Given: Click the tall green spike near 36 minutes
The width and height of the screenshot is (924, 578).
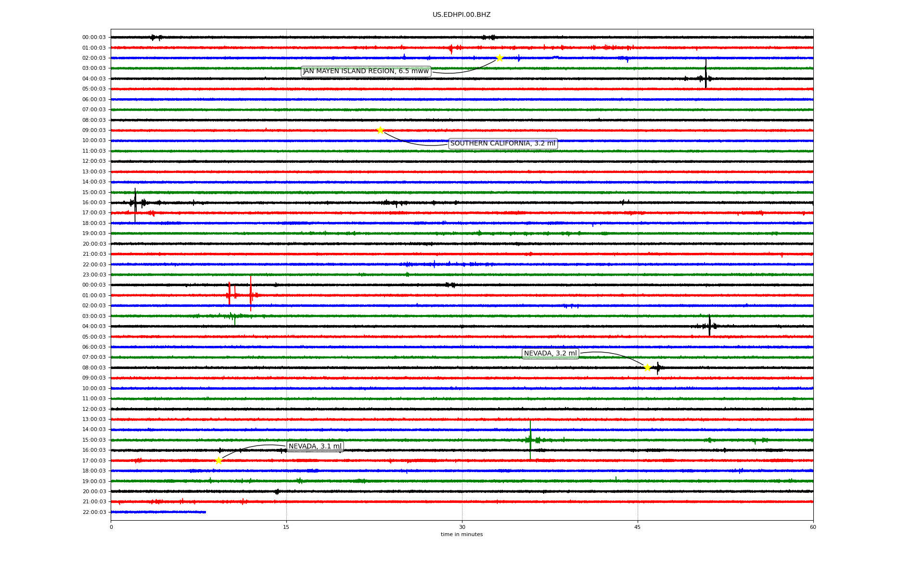Looking at the screenshot, I should point(530,440).
